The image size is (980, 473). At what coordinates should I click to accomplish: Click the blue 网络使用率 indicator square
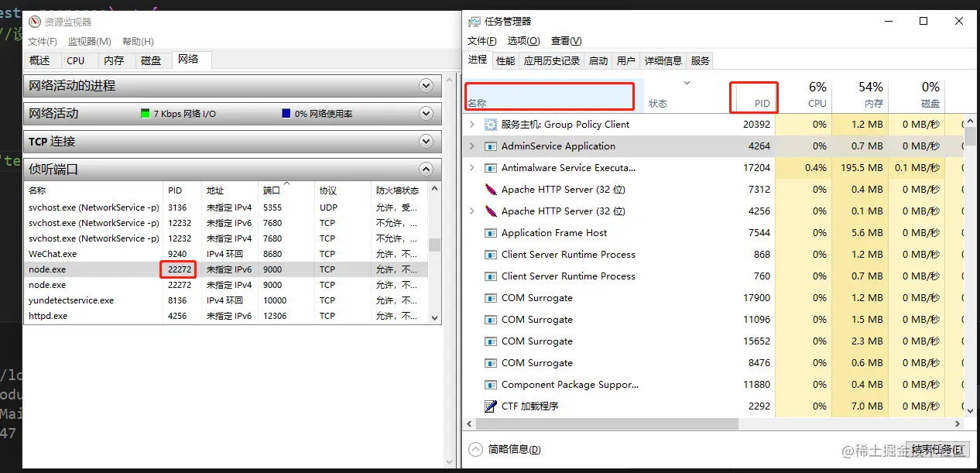pos(286,114)
